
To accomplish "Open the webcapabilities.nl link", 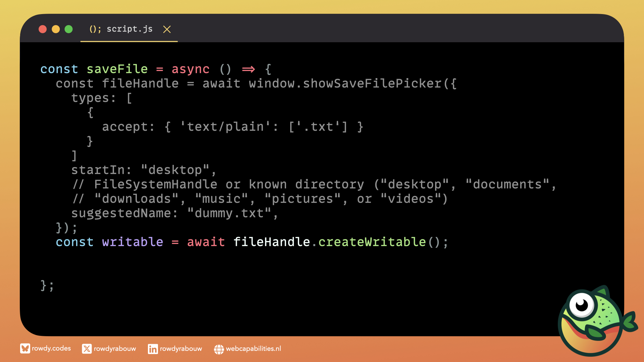I will pyautogui.click(x=253, y=349).
